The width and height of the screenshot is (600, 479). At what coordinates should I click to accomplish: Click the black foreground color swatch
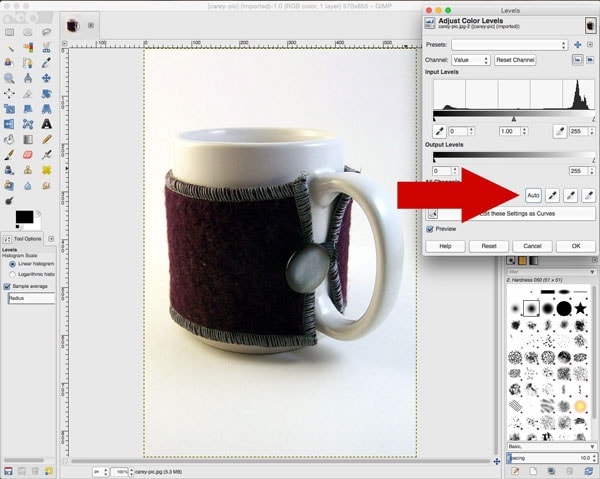click(x=24, y=217)
